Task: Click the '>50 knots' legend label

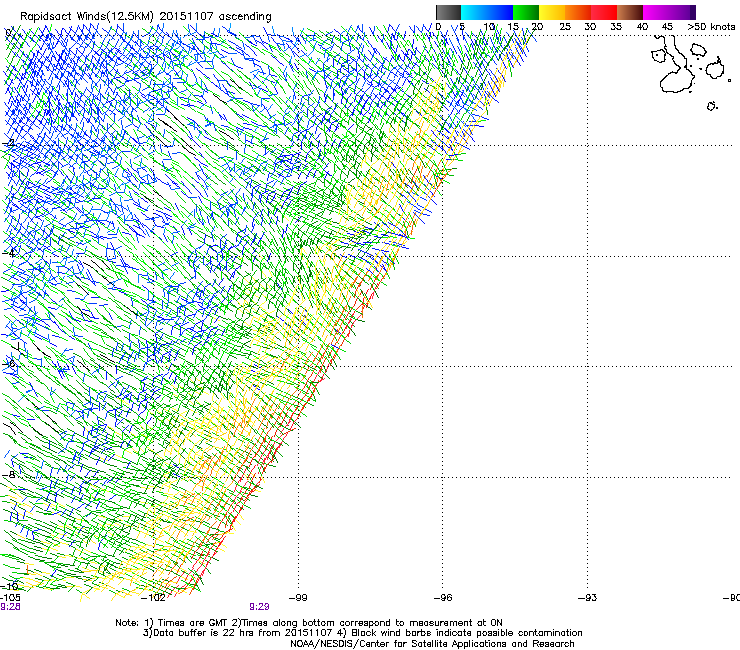Action: tap(711, 26)
